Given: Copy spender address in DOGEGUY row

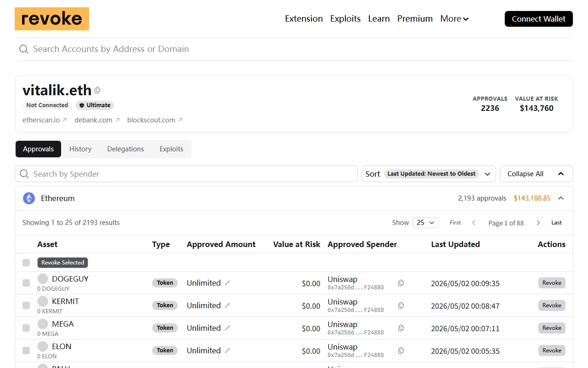Looking at the screenshot, I should (x=401, y=283).
